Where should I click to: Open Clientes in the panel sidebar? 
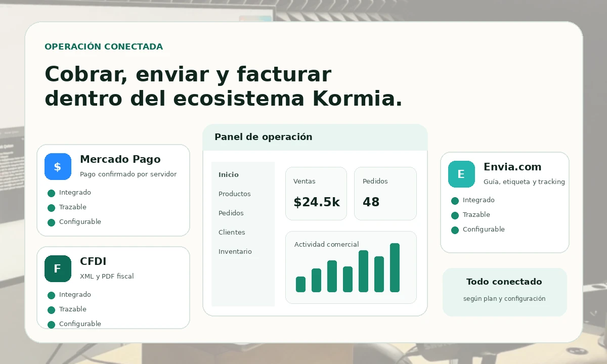232,233
